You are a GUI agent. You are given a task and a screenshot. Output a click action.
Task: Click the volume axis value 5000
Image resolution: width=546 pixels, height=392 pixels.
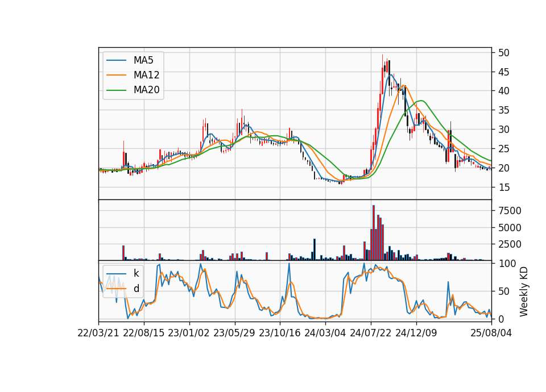pos(510,228)
